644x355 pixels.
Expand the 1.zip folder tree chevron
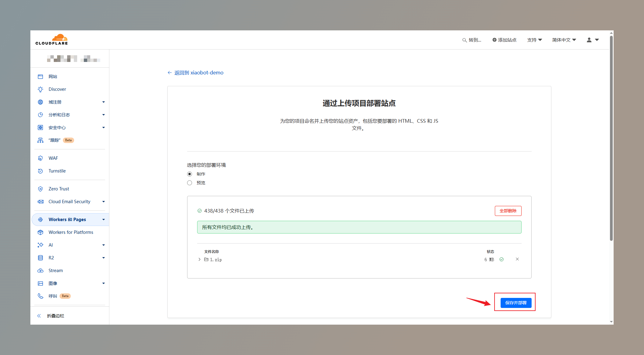point(199,259)
